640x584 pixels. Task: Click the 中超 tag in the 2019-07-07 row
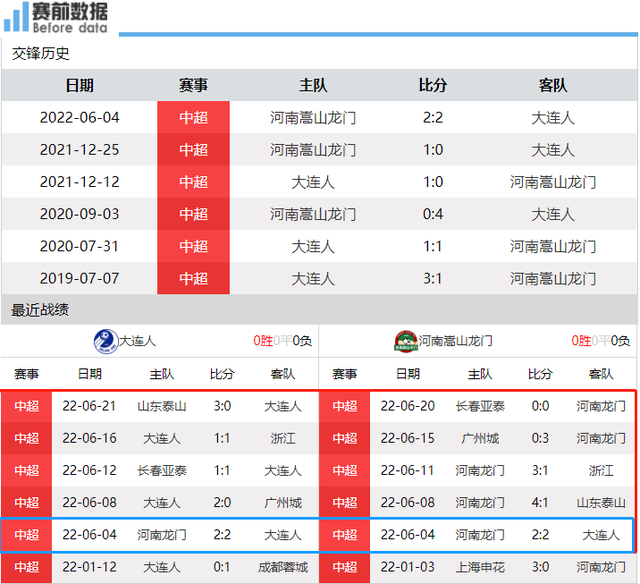(193, 279)
